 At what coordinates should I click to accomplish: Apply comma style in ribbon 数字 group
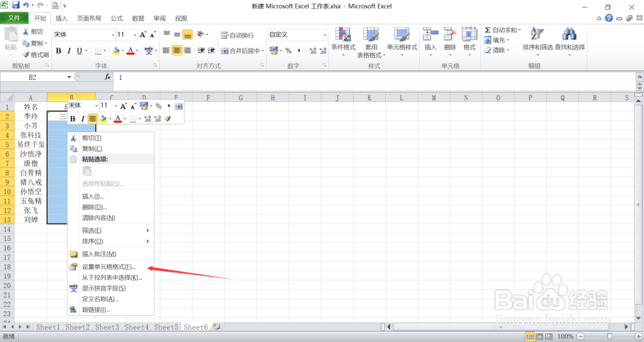[x=299, y=51]
